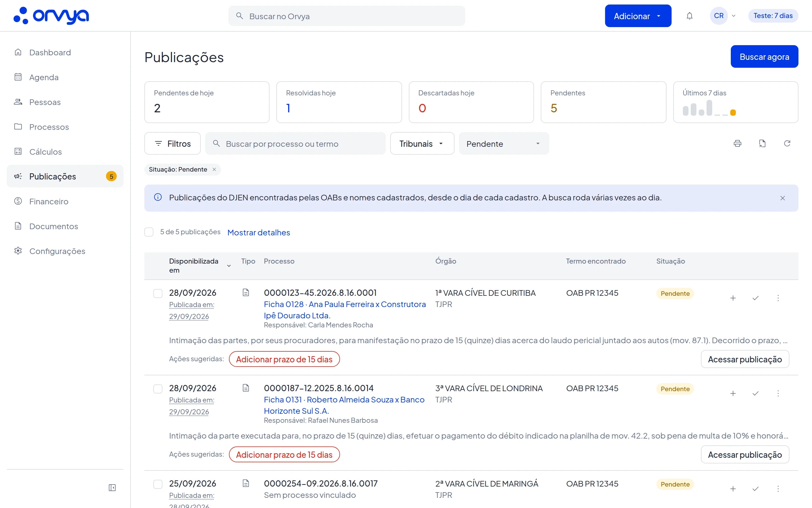This screenshot has width=812, height=508.
Task: Click the Buscar agora button
Action: tap(764, 56)
